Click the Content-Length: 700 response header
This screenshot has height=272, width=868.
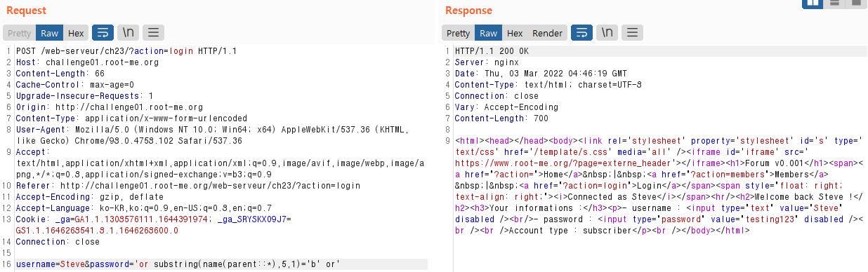[501, 118]
